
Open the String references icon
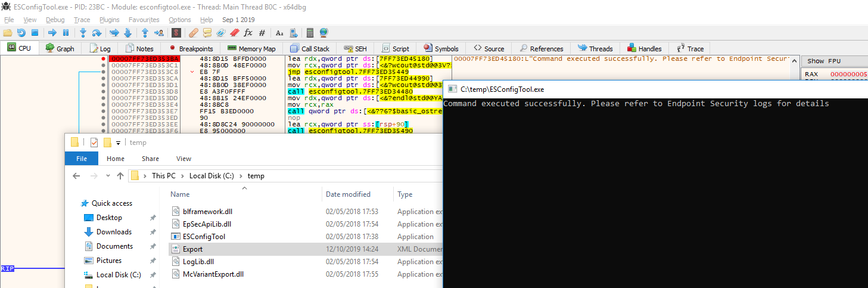pos(279,33)
